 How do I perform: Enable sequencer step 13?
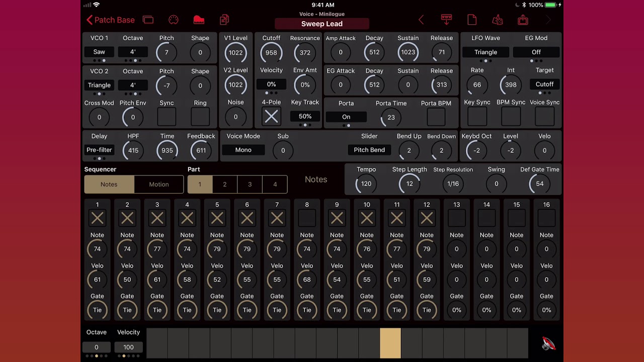point(456,218)
